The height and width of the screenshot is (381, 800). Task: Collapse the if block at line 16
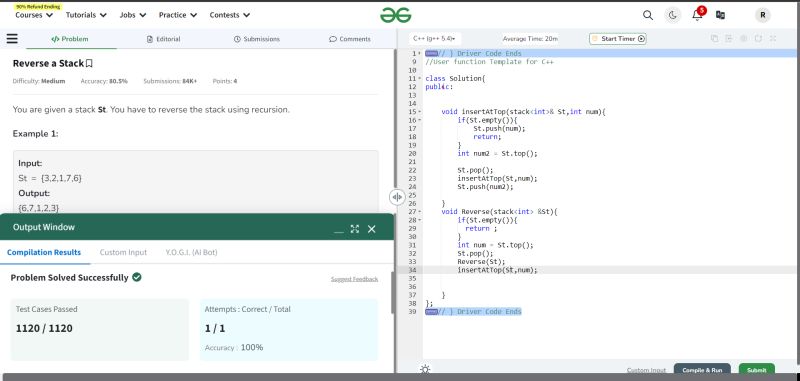click(419, 120)
